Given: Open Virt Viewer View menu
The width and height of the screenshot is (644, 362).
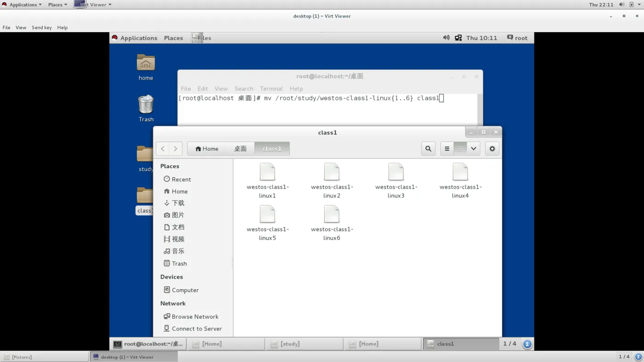Looking at the screenshot, I should 21,28.
